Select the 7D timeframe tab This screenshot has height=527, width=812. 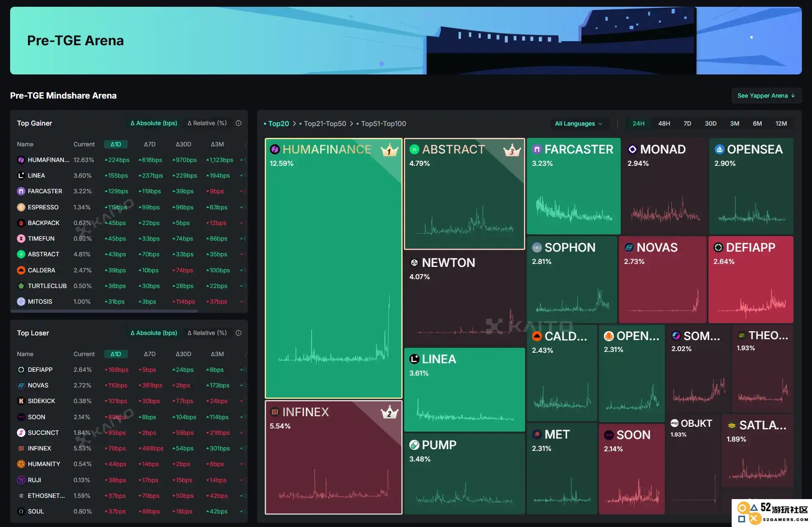click(687, 124)
